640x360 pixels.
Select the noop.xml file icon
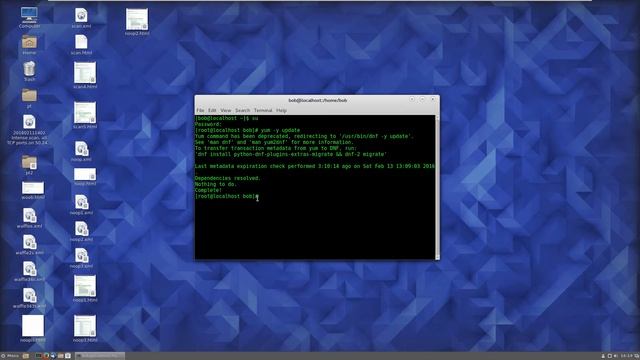81,149
